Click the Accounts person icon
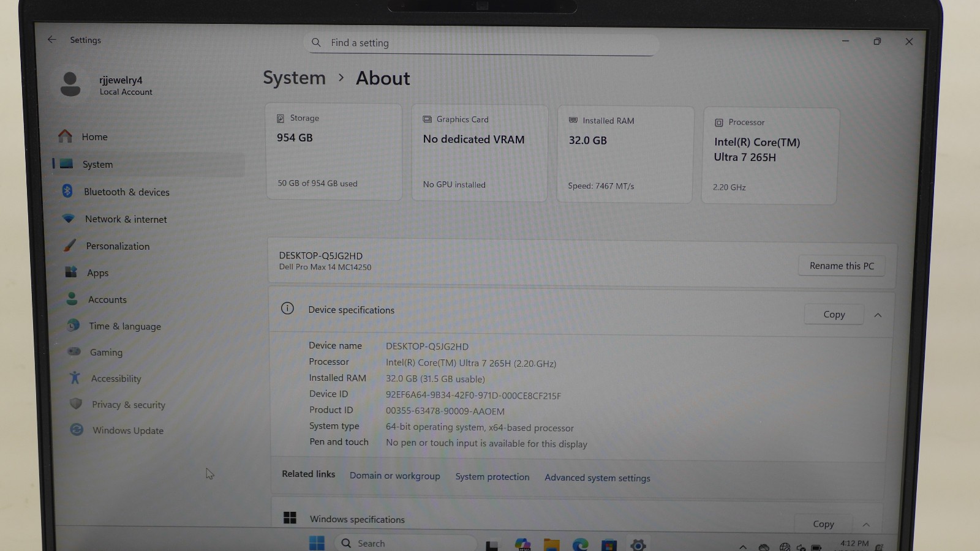The height and width of the screenshot is (551, 980). tap(72, 299)
